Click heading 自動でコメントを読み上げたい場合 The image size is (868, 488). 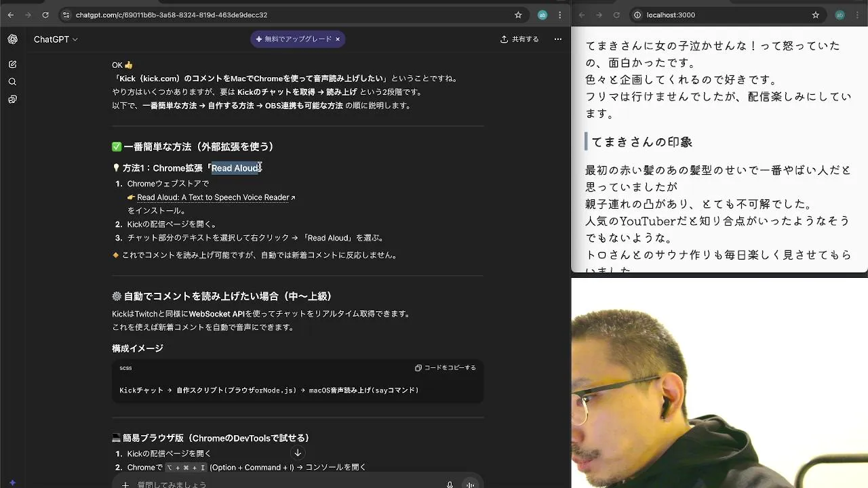(x=222, y=296)
